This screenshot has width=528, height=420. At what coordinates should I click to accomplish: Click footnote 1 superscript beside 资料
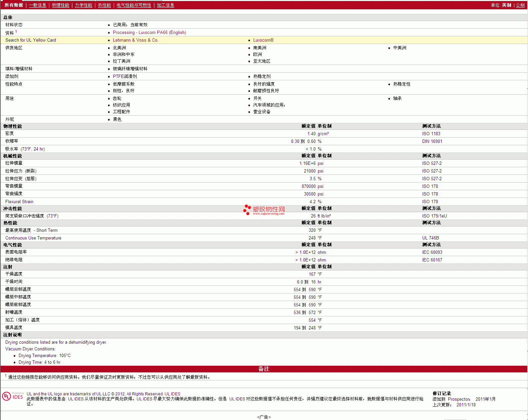pos(16,32)
